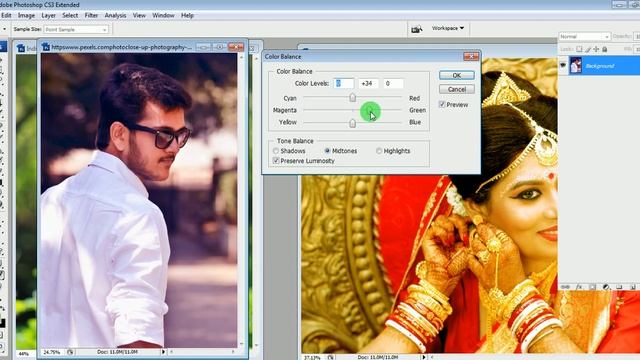
Task: Click horizontal scrollbar right arrow in pexels window
Action: tap(233, 352)
